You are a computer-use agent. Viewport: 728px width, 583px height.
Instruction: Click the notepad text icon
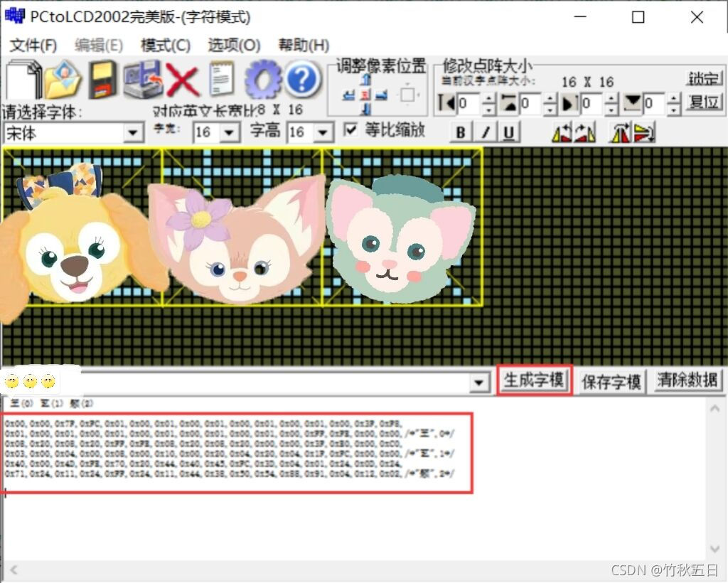[x=221, y=79]
